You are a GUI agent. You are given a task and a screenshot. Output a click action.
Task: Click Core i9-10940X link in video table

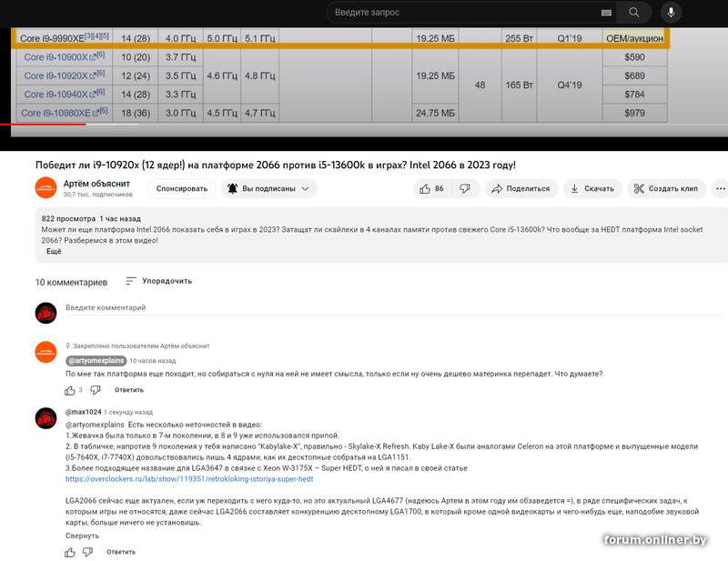point(56,95)
